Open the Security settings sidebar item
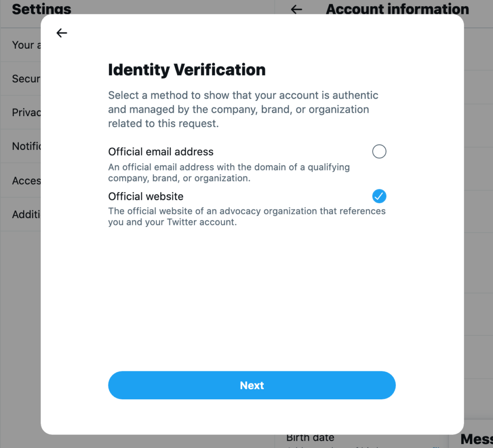Screen dimensions: 493x448 [x=26, y=79]
